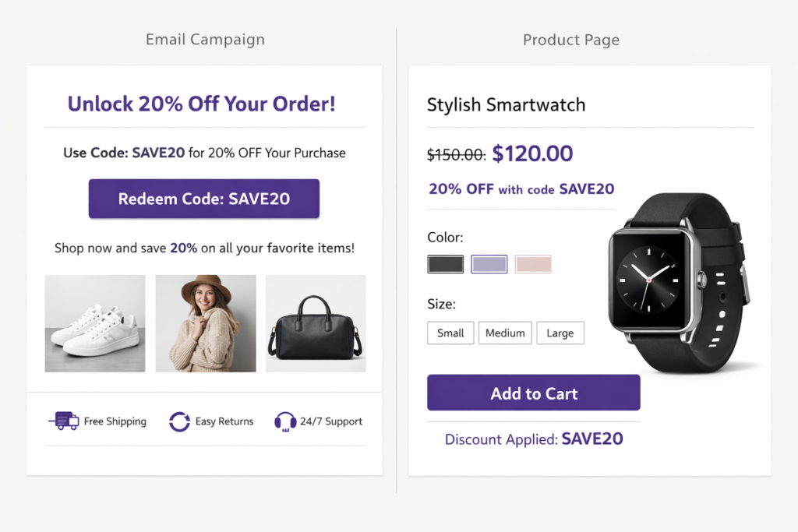The image size is (798, 532).
Task: Click the Discount Applied: SAVE20 link
Action: coord(533,439)
